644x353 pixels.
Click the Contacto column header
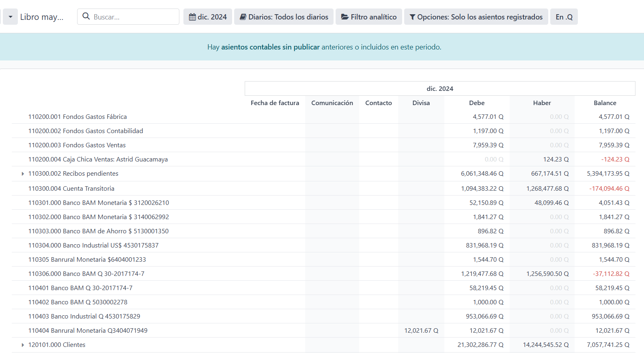[x=379, y=103]
